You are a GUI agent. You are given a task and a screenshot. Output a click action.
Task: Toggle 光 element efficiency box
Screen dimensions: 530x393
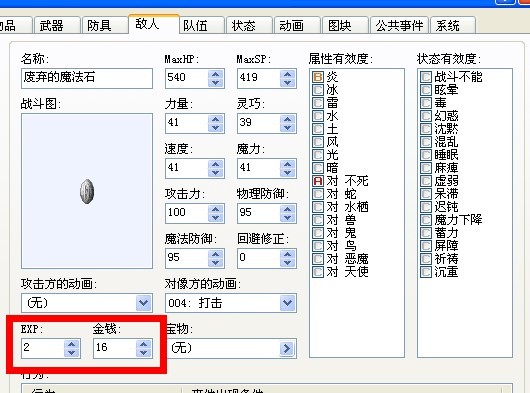coord(318,155)
